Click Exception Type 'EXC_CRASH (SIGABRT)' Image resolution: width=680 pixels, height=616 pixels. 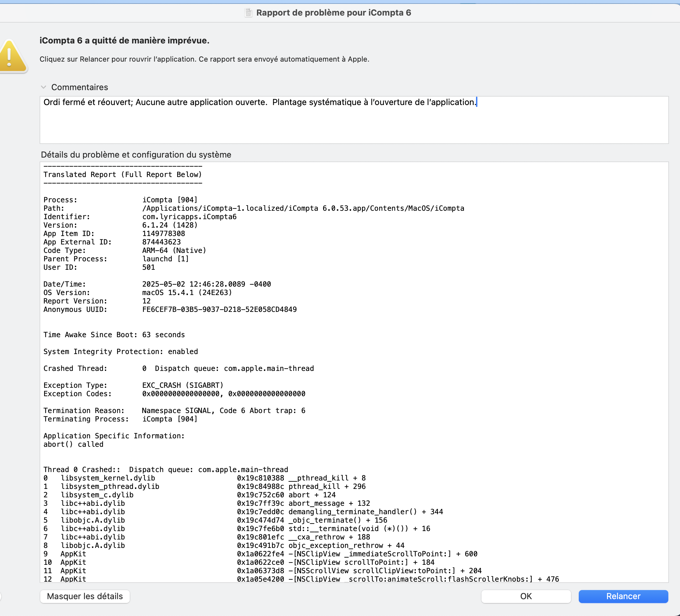pyautogui.click(x=183, y=385)
